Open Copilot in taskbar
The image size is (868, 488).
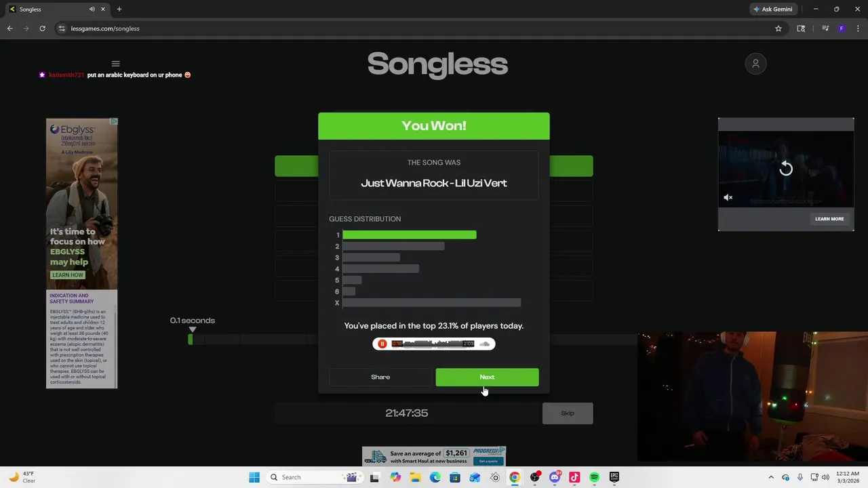pos(395,477)
